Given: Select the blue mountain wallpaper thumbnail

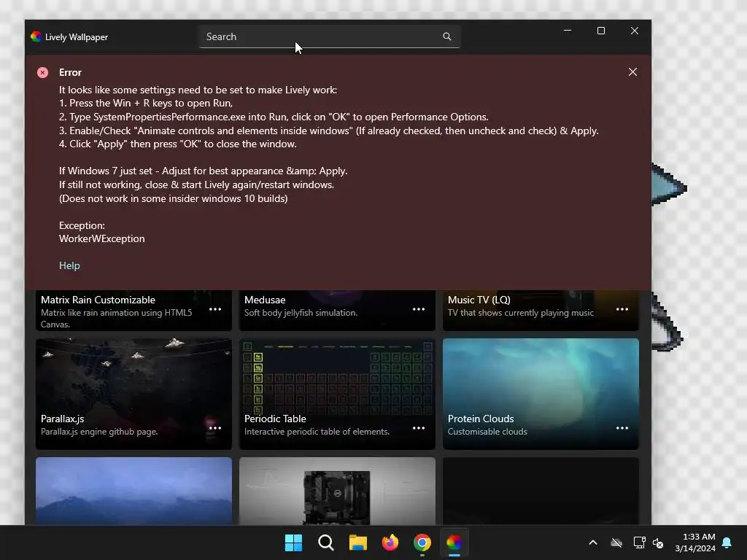Looking at the screenshot, I should (134, 491).
